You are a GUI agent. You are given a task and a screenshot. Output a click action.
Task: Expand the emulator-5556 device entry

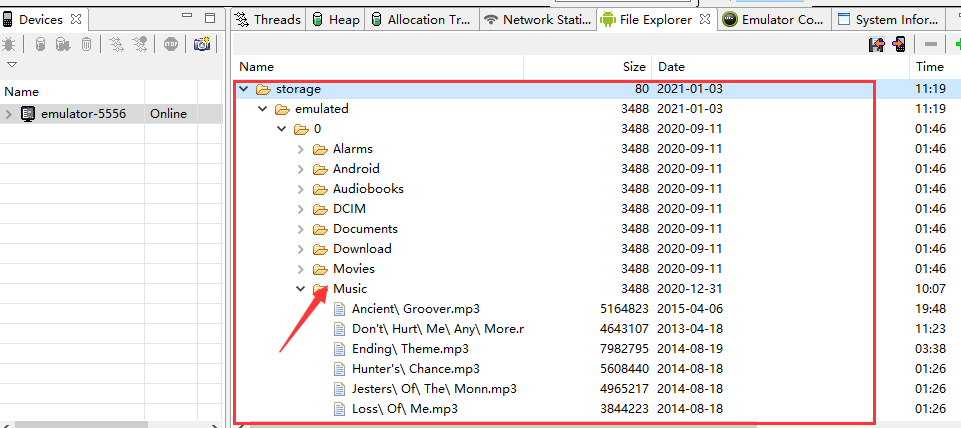point(8,113)
